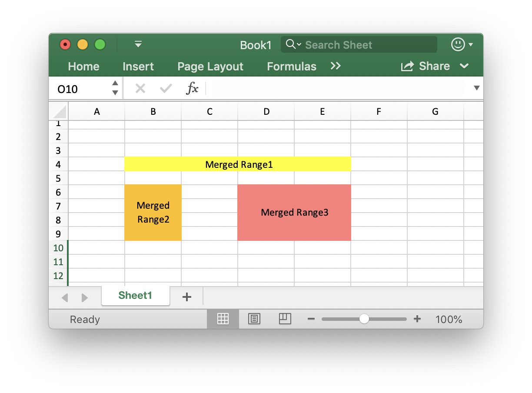Select the Merged Range2 cell
Viewport: 532px width, 393px height.
(153, 213)
